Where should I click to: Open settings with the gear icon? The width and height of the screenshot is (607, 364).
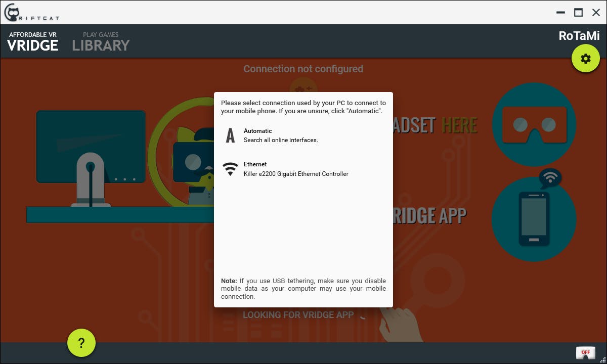coord(586,59)
